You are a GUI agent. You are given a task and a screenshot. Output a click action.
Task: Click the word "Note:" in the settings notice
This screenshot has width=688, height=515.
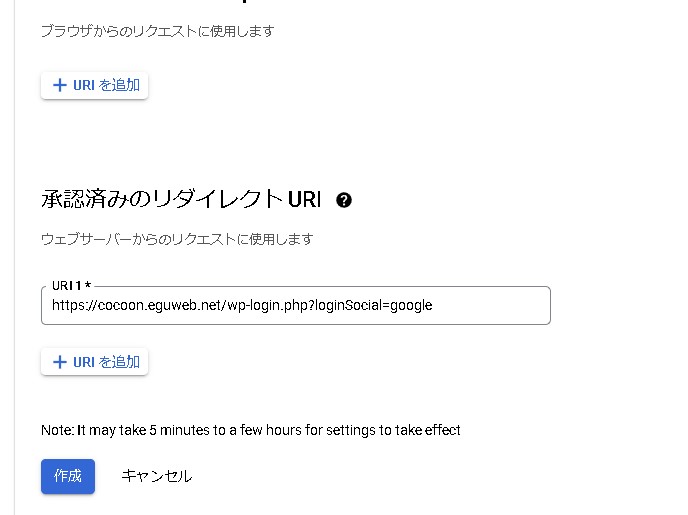[x=57, y=430]
